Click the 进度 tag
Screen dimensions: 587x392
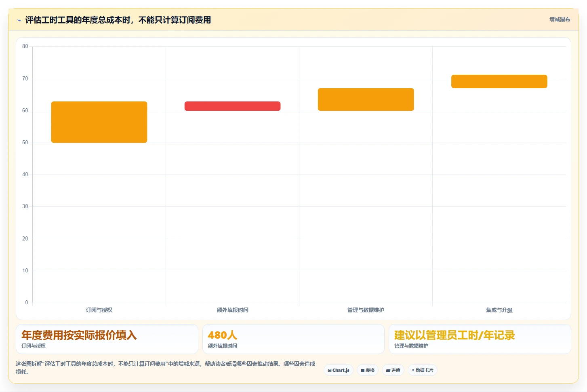point(393,370)
